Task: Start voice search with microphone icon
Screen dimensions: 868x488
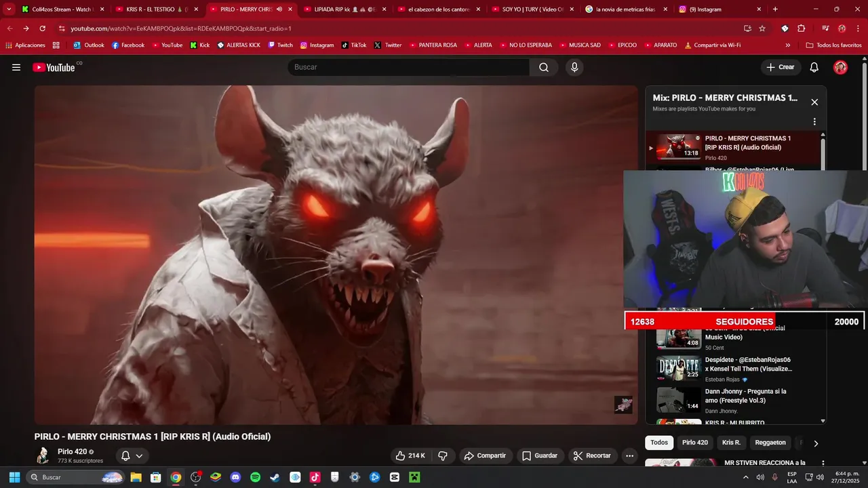Action: (x=574, y=67)
